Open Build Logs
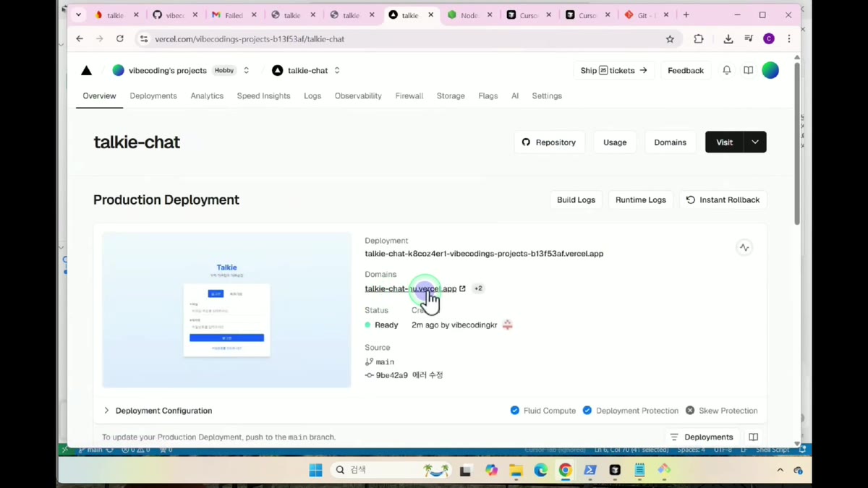 (x=576, y=200)
